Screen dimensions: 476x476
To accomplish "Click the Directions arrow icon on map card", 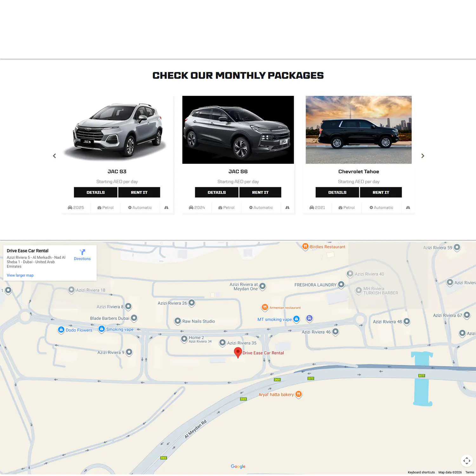I will point(82,252).
